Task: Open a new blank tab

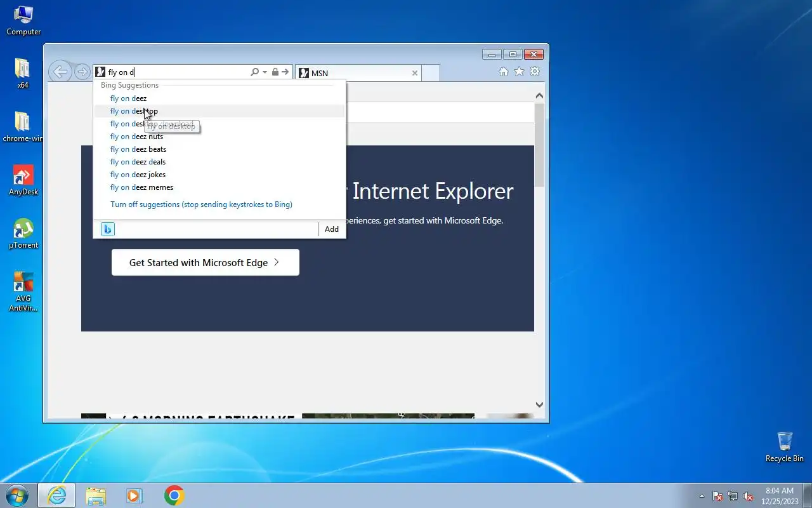Action: point(431,73)
